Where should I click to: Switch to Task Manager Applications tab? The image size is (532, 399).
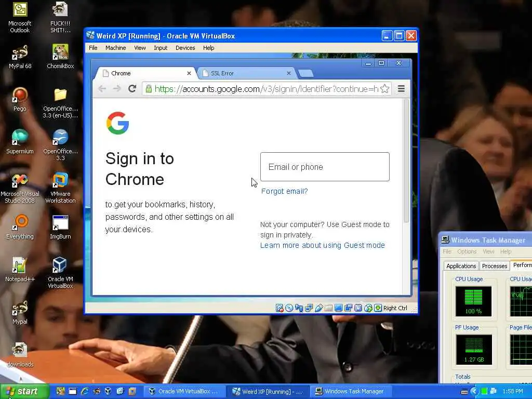click(x=461, y=266)
